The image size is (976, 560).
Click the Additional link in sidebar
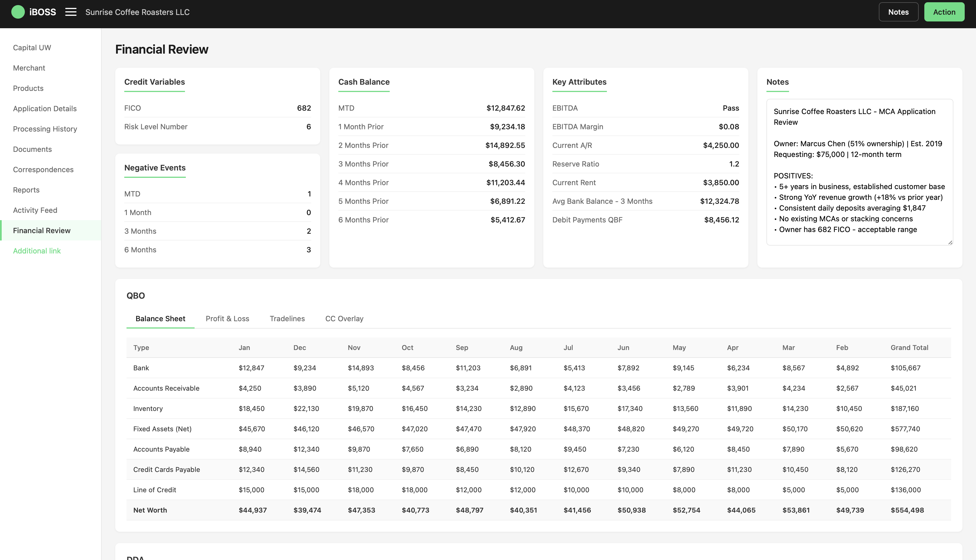tap(37, 251)
